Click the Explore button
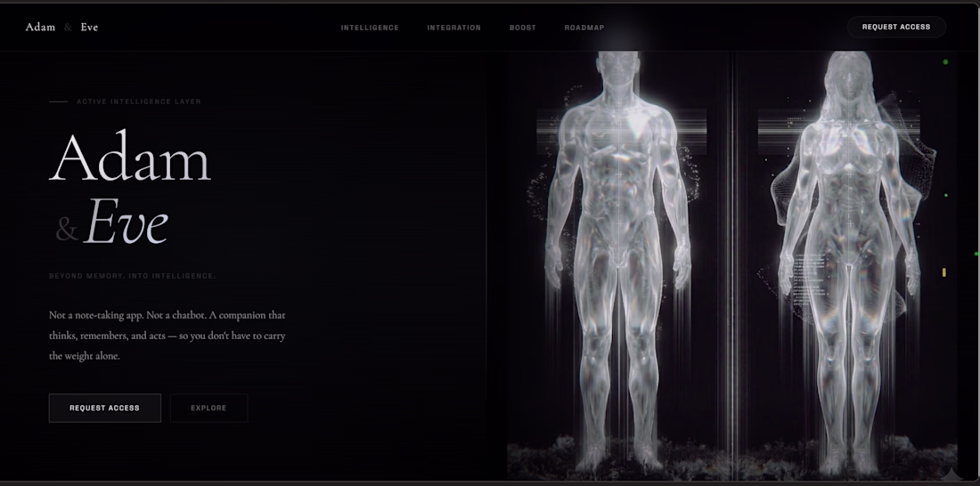This screenshot has width=980, height=486. coord(208,408)
